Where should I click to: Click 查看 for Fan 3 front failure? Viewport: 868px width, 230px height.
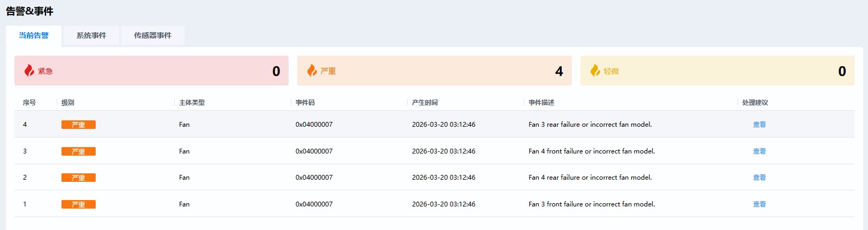pyautogui.click(x=759, y=204)
